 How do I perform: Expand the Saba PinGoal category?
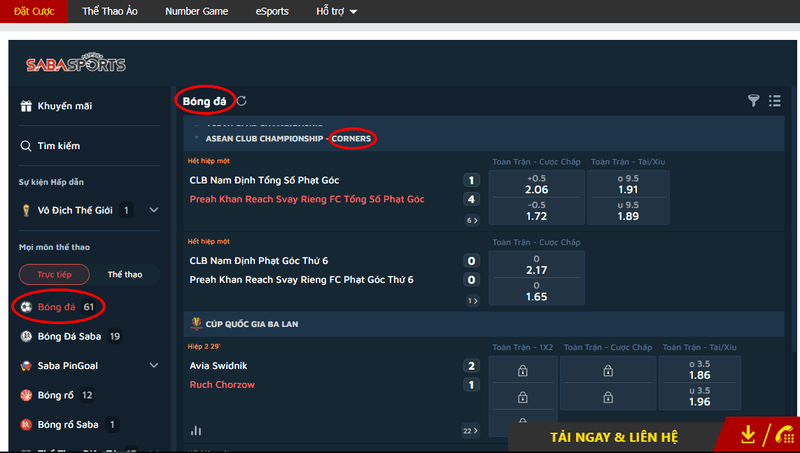153,366
